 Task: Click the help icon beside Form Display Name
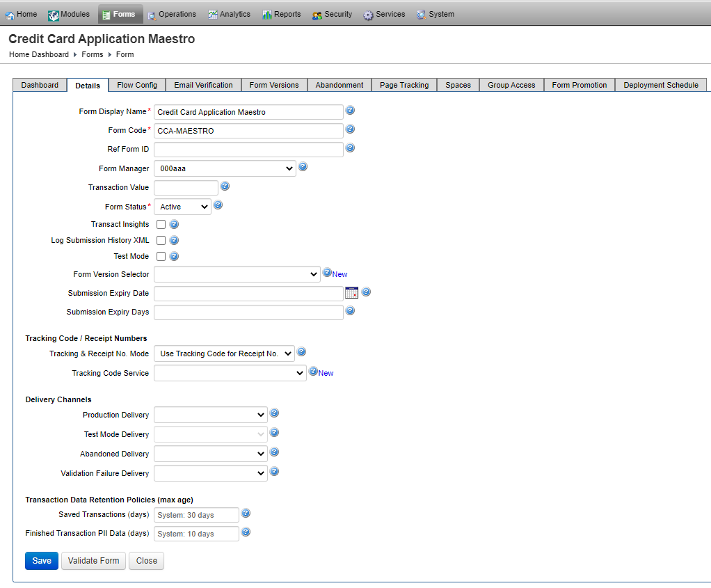(350, 110)
